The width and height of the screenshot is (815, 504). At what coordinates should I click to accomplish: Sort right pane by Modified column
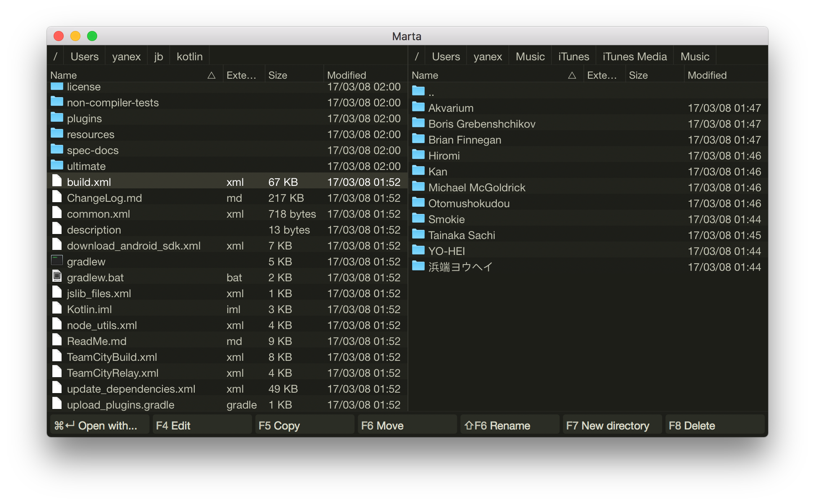pyautogui.click(x=707, y=75)
